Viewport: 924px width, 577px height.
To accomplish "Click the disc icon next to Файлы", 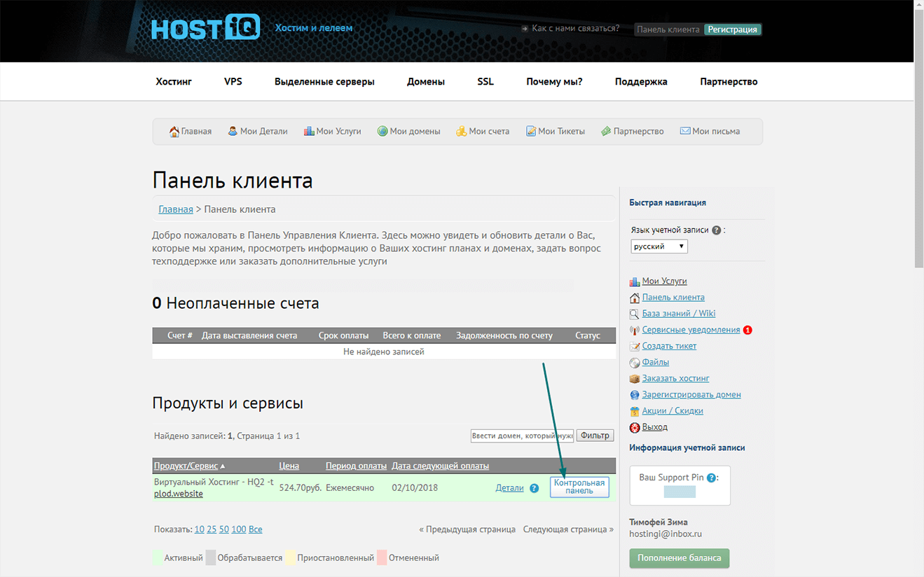I will (635, 363).
